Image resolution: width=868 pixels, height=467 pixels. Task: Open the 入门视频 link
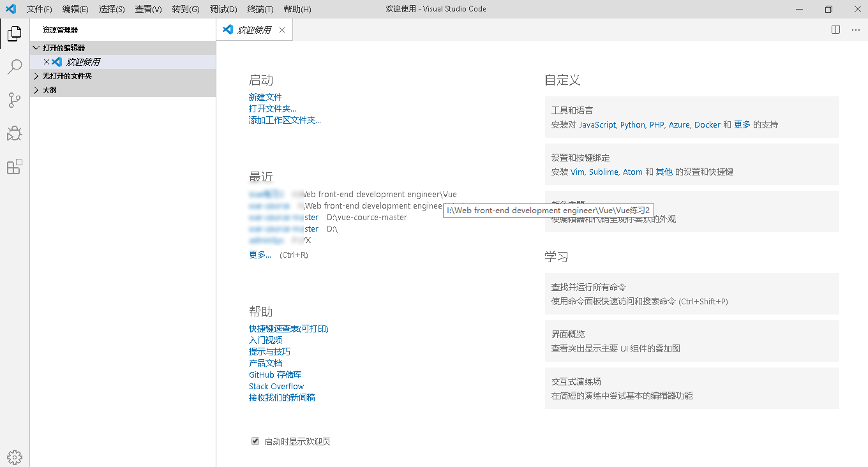tap(266, 340)
